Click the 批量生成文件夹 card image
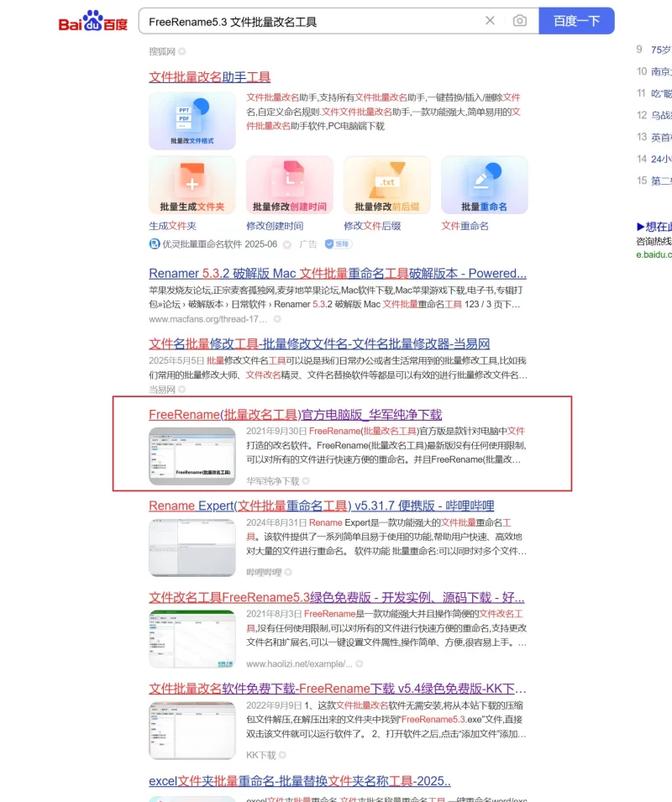This screenshot has width=672, height=802. tap(192, 185)
